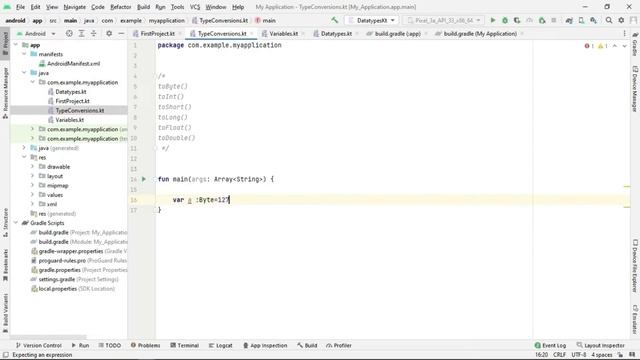Toggle Build Variants side panel
The width and height of the screenshot is (640, 360).
(x=5, y=313)
